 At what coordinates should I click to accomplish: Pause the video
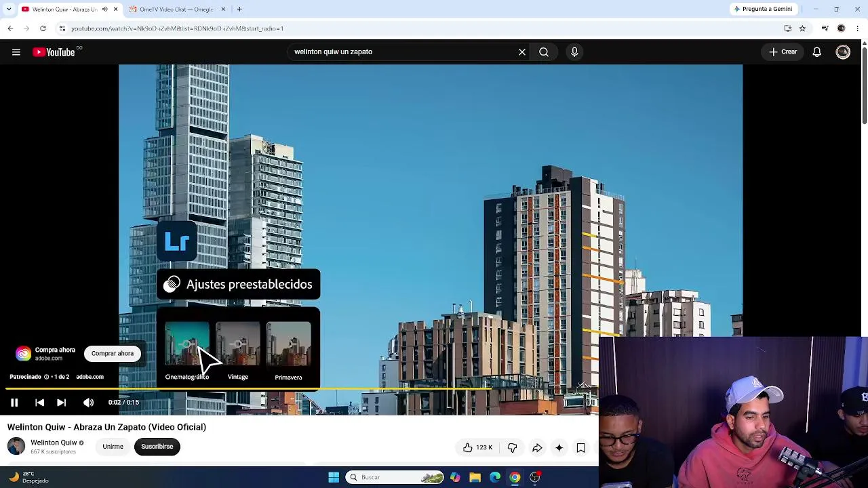tap(14, 403)
